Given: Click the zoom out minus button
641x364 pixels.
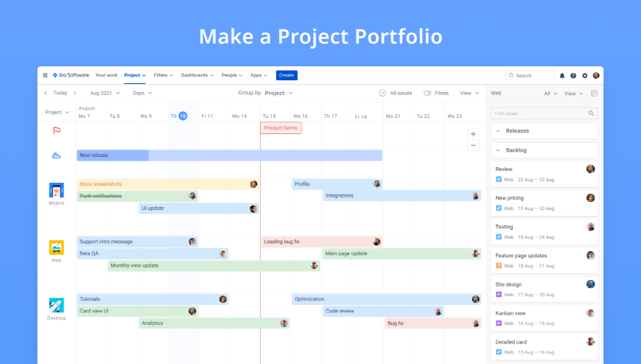Looking at the screenshot, I should [x=473, y=145].
